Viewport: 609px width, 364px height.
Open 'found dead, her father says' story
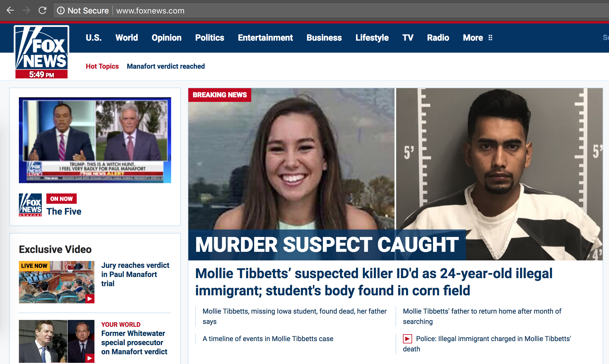(294, 316)
